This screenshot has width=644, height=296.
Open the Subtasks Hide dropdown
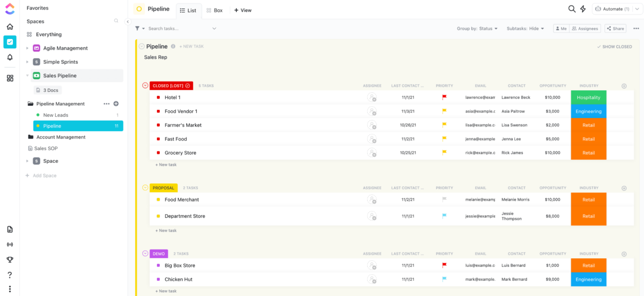[x=522, y=28]
